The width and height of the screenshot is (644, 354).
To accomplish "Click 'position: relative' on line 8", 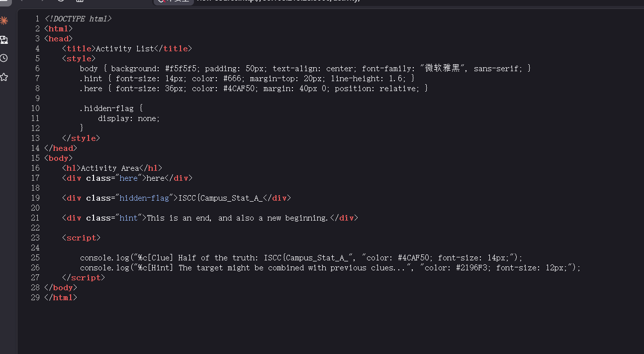I will coord(376,89).
